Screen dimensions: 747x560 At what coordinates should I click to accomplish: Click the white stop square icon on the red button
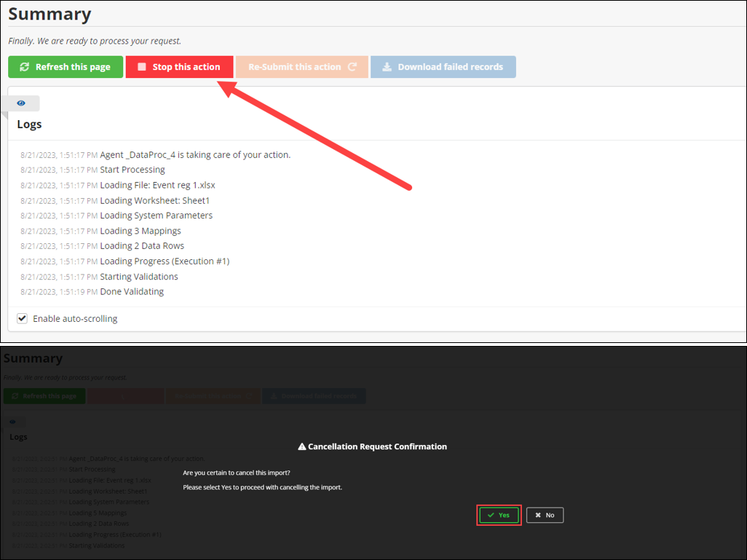[x=142, y=67]
